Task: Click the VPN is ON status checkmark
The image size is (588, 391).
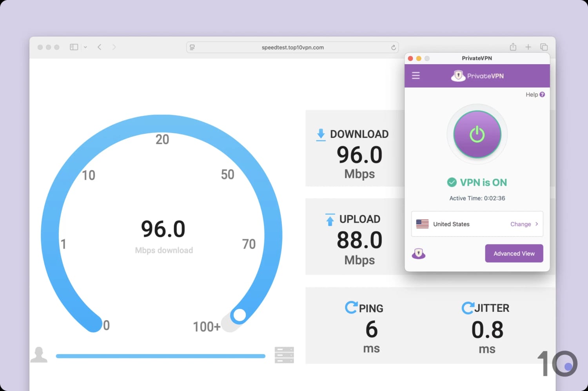Action: click(x=452, y=182)
